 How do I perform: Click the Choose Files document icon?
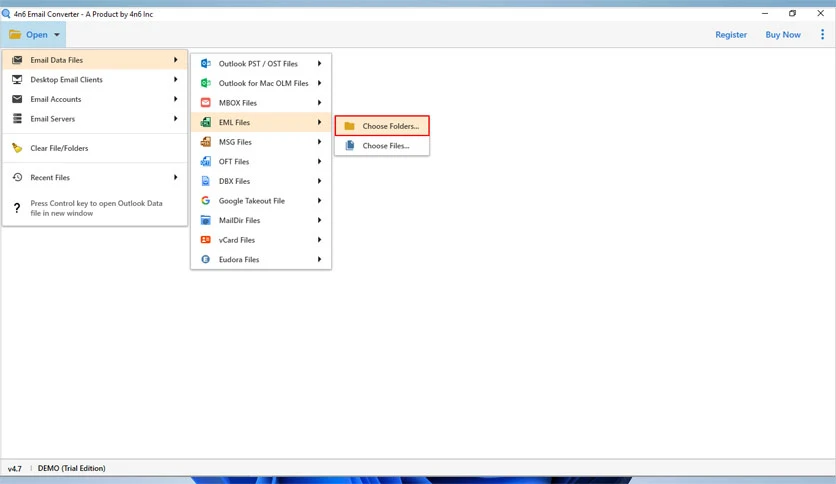(x=350, y=146)
